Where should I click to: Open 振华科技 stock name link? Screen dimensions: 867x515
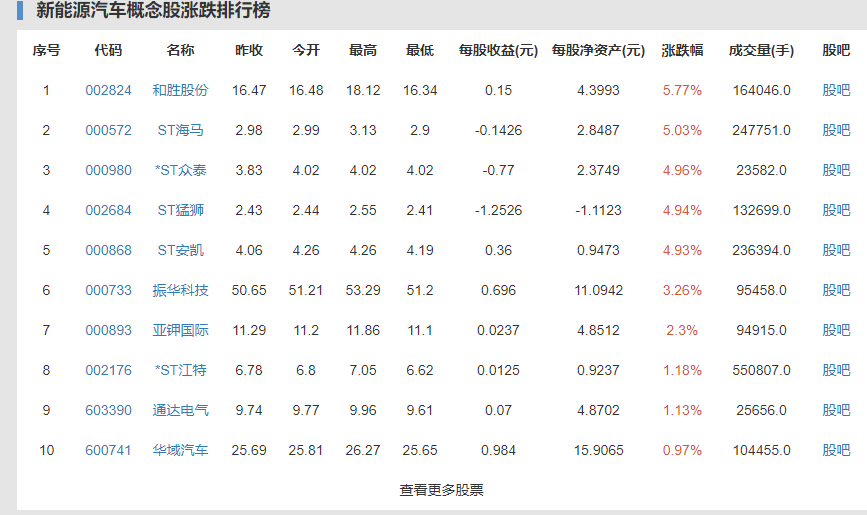click(x=180, y=290)
